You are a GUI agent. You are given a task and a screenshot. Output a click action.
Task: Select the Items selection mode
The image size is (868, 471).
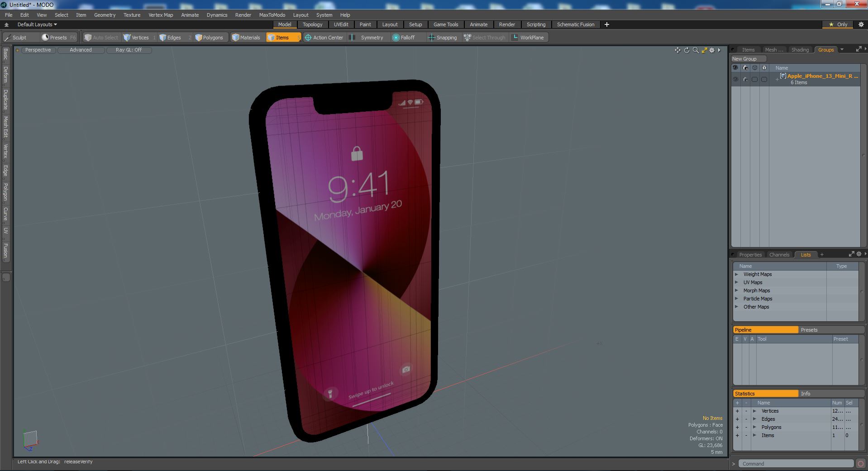pos(283,38)
